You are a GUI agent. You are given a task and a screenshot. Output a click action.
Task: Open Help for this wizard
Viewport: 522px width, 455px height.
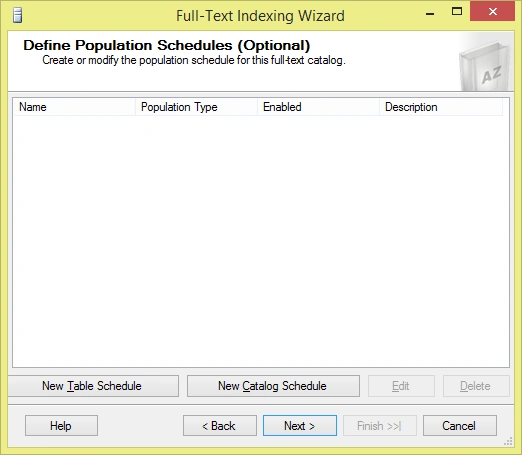(61, 425)
